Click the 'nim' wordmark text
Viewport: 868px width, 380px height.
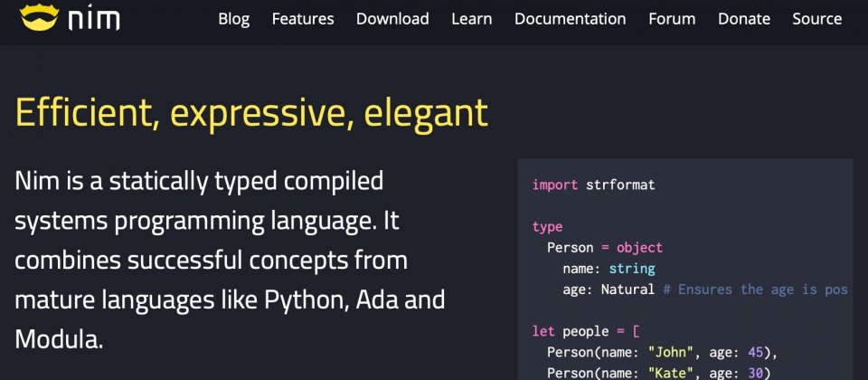(94, 20)
